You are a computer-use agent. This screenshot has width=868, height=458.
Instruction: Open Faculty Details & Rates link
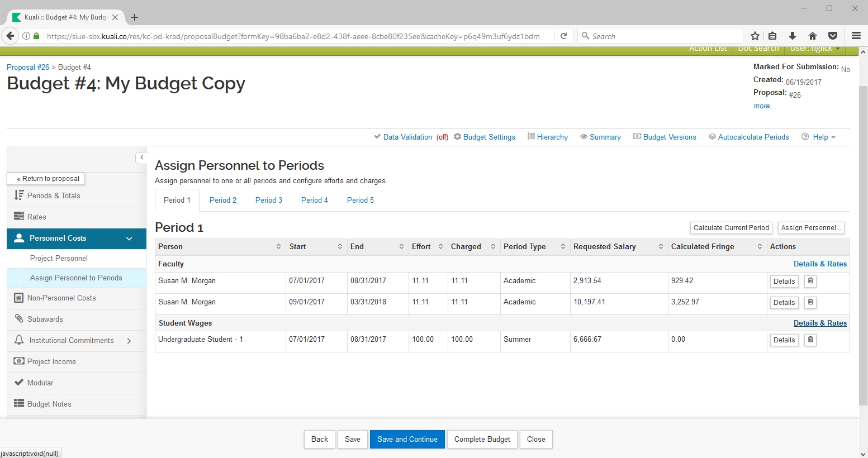[820, 264]
